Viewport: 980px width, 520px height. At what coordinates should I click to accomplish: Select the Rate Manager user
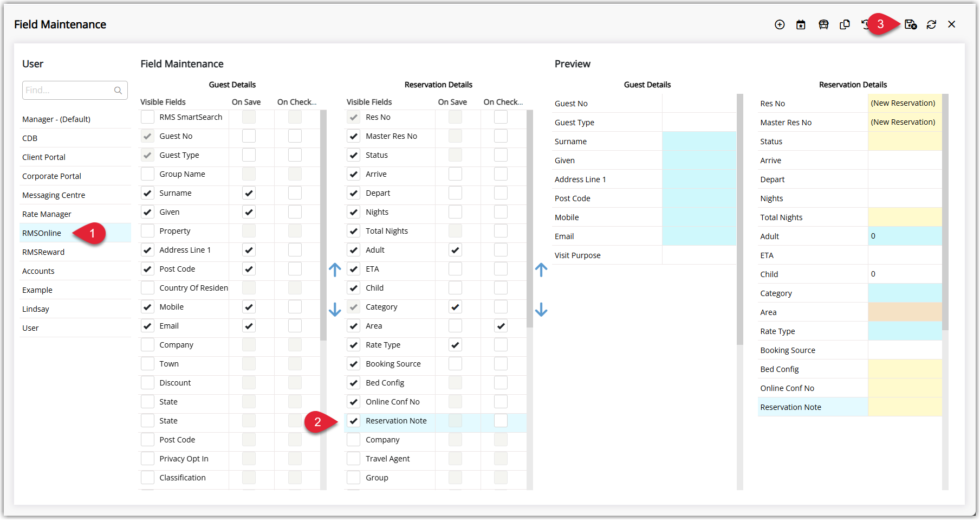coord(75,214)
